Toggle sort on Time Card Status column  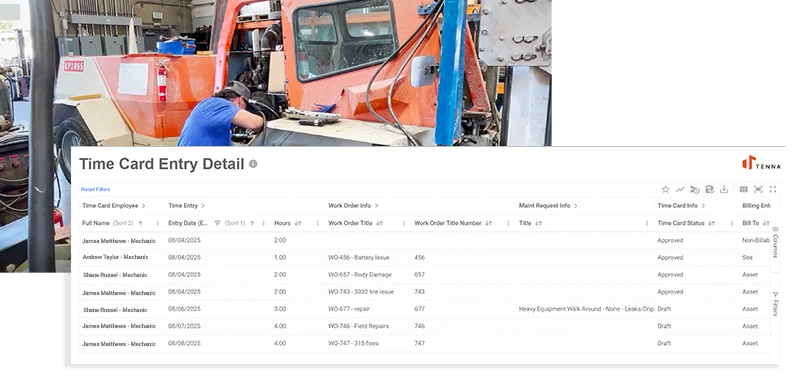(711, 224)
